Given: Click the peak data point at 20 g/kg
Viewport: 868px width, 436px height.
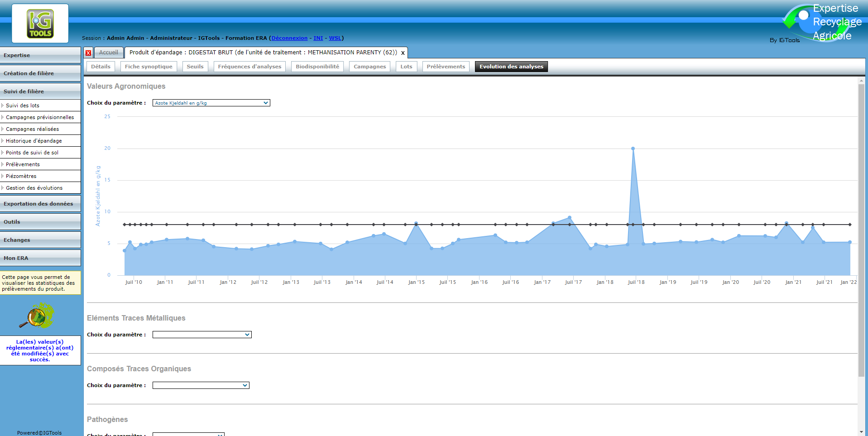Looking at the screenshot, I should coord(633,149).
